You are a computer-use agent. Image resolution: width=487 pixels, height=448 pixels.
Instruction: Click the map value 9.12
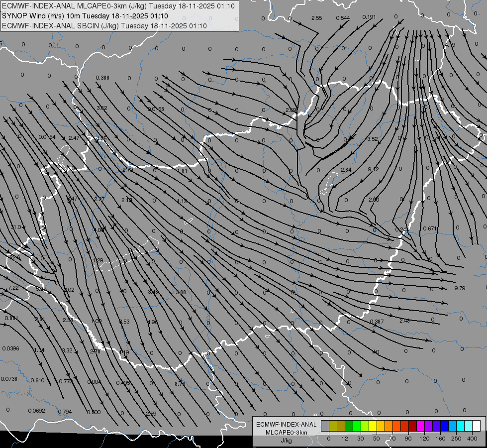coord(373,169)
